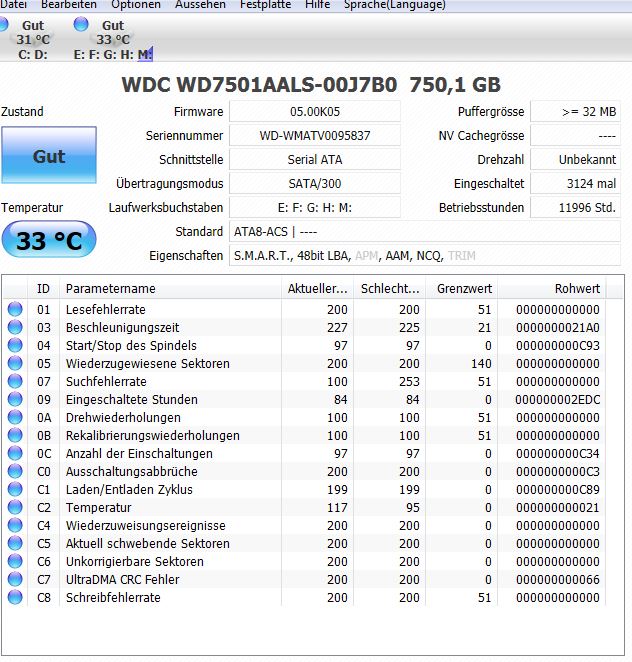Screen dimensions: 632x662
Task: Click status orb for 0A Drehwiederholungen
Action: (x=15, y=418)
